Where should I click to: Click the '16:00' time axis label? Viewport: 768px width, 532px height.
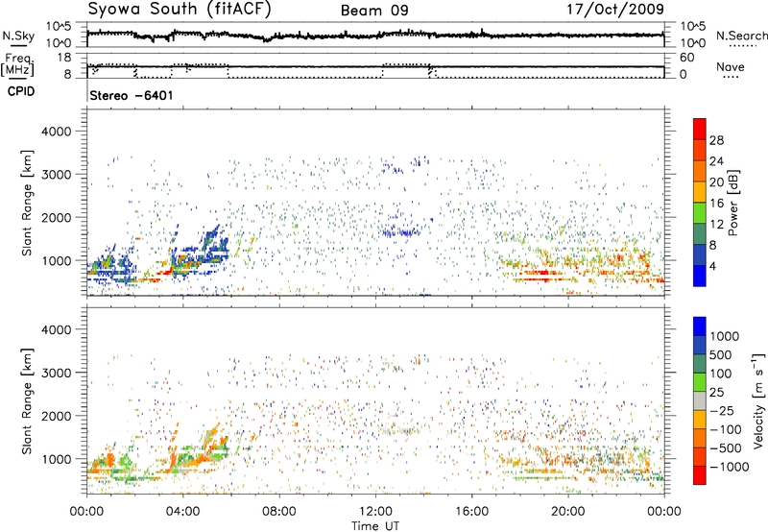(x=471, y=512)
